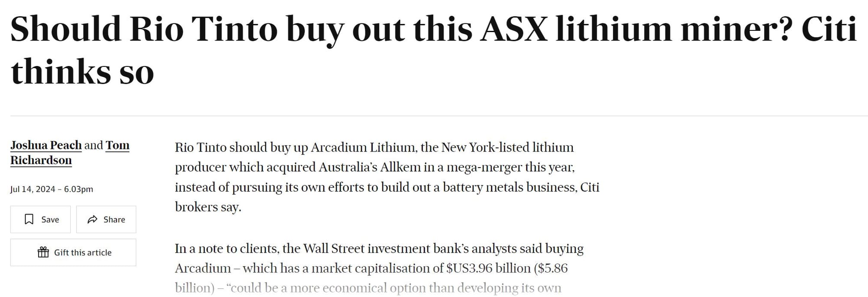Click the faded last line of article text
This screenshot has height=297, width=868.
(368, 287)
